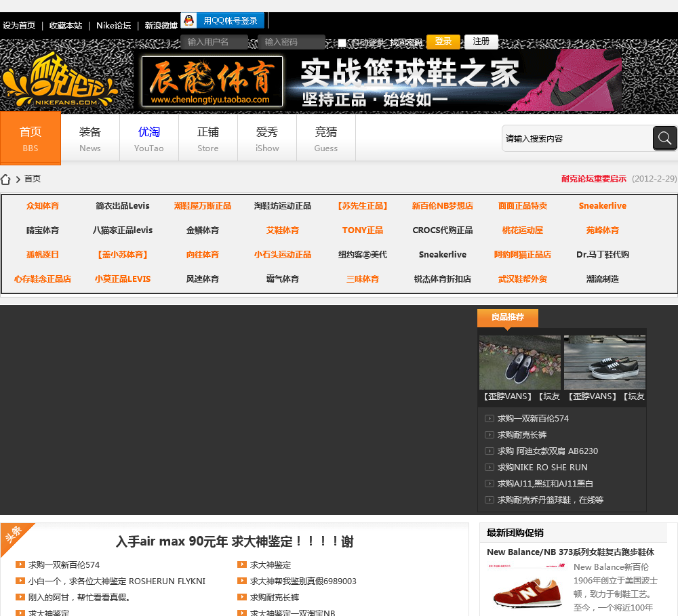This screenshot has height=616, width=678.
Task: Toggle the 自动登录 checkbox
Action: tap(342, 43)
